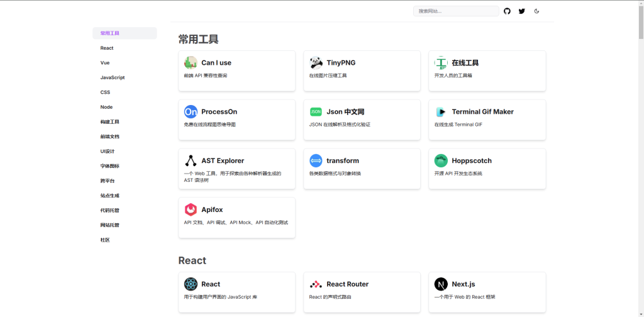Click description 在线图片压缩工具
The height and width of the screenshot is (317, 644).
point(328,75)
